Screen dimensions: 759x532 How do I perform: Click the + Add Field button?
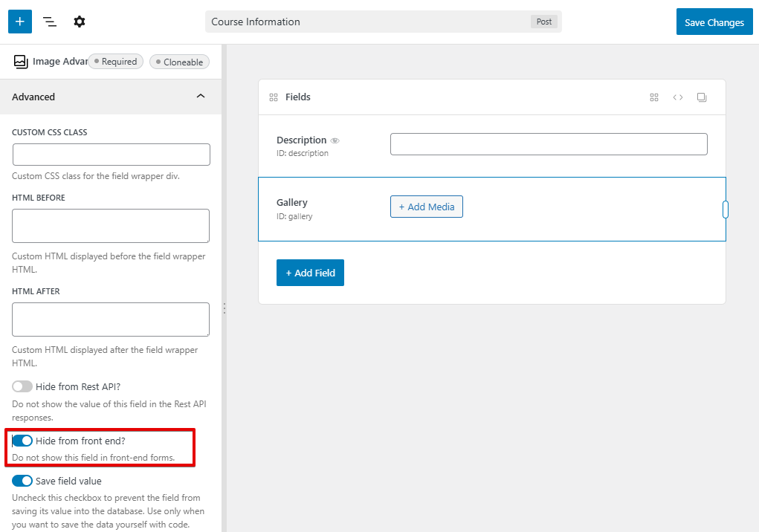[310, 273]
